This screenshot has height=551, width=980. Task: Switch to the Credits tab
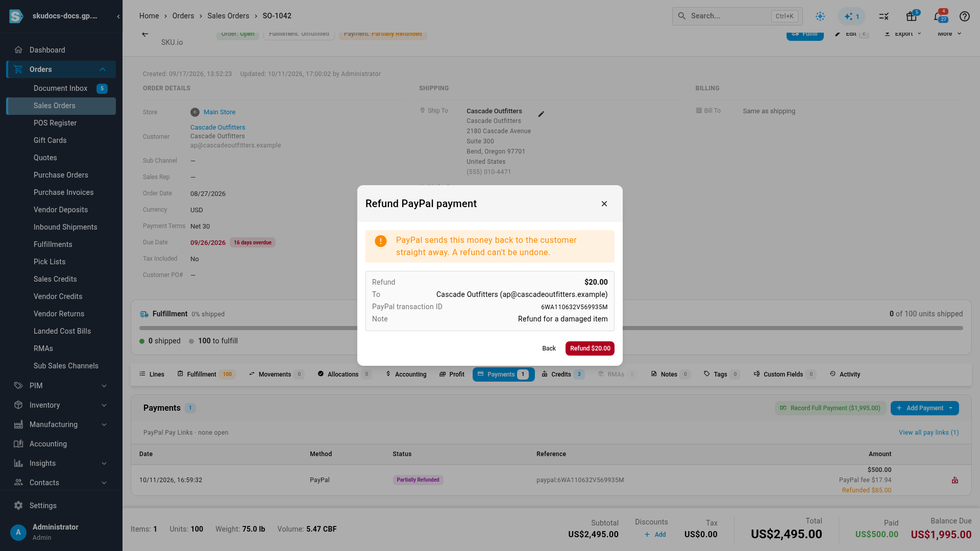pos(562,374)
